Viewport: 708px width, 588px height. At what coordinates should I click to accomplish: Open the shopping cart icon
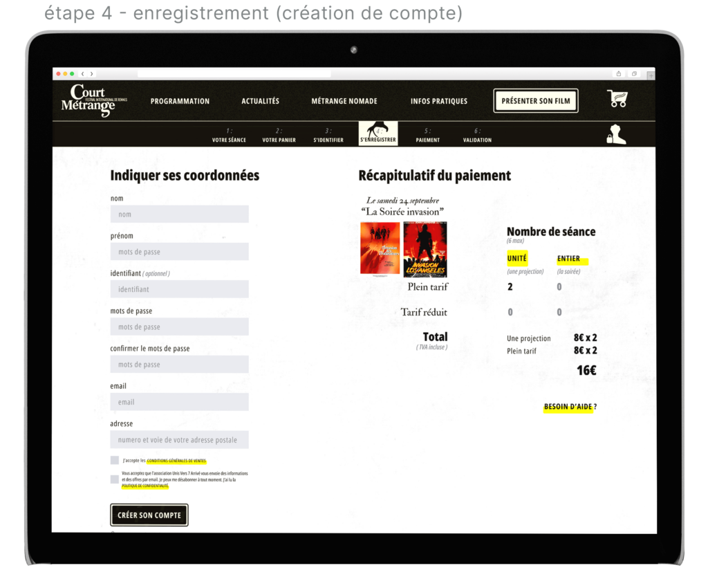pos(617,99)
